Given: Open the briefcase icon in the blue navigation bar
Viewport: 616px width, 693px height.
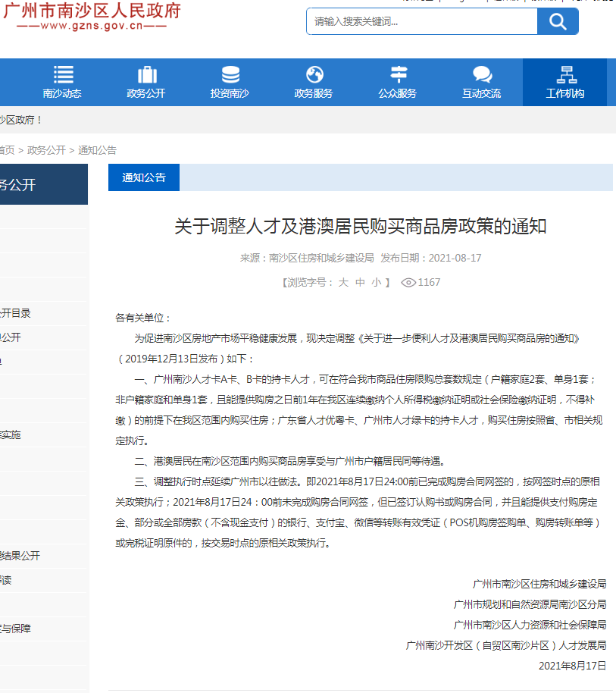Looking at the screenshot, I should pyautogui.click(x=146, y=74).
